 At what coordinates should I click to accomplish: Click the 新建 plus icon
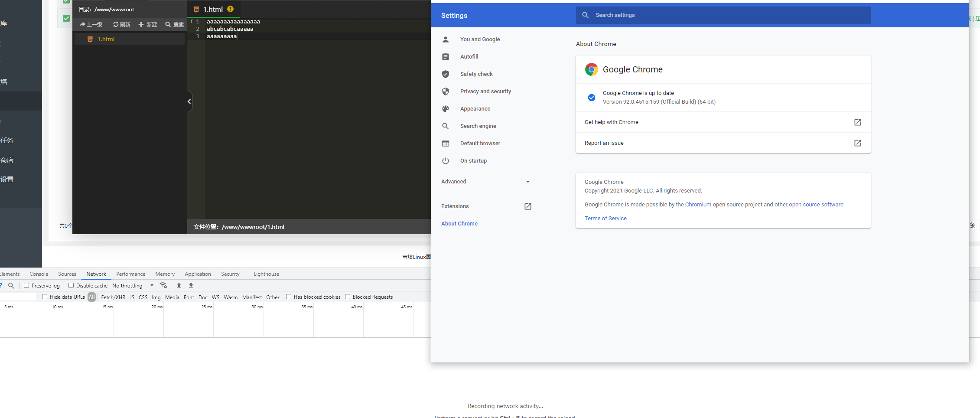(x=141, y=24)
